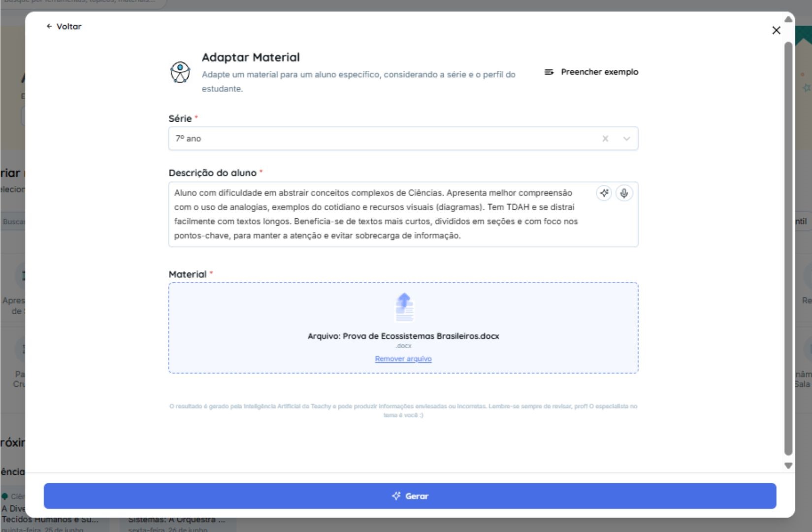Close the Adaptar Material dialog
This screenshot has width=812, height=532.
[x=776, y=31]
